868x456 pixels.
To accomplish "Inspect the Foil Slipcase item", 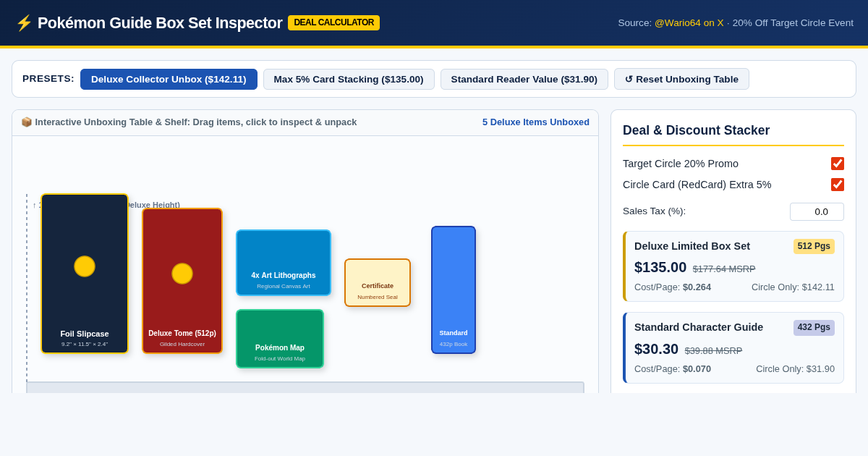I will [x=85, y=274].
